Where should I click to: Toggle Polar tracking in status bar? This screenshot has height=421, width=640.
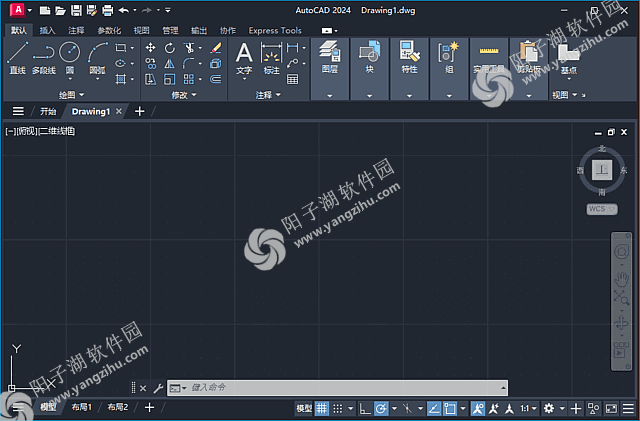(381, 408)
